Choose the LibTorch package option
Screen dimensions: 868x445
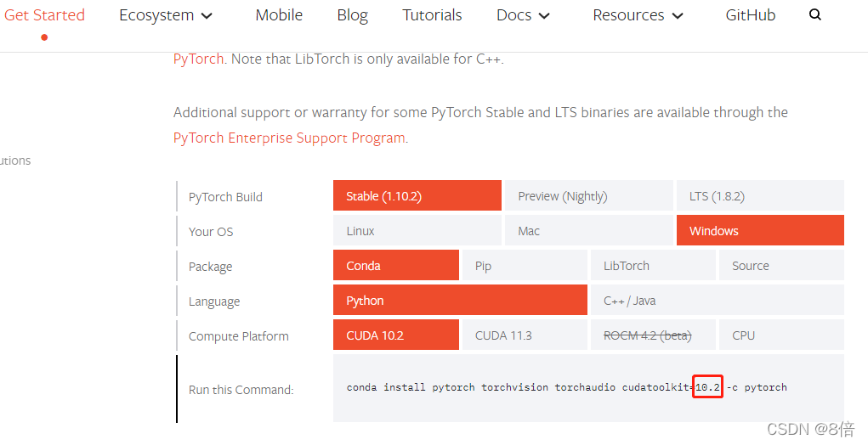(653, 265)
